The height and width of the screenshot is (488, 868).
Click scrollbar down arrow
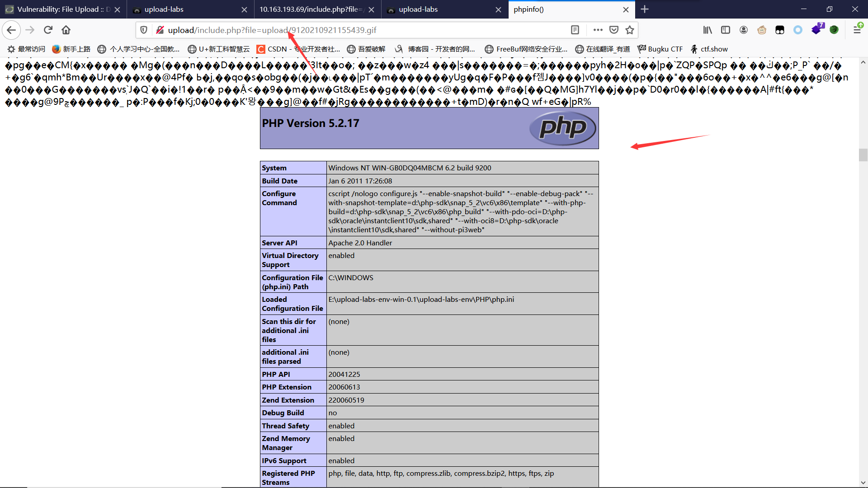pyautogui.click(x=863, y=483)
